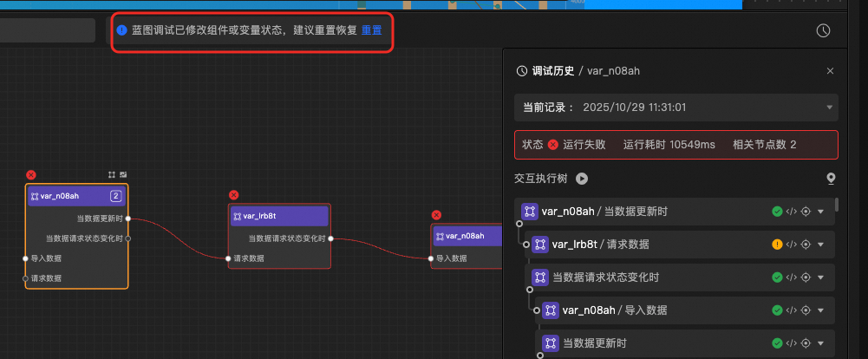Expand 当数据请求状态变化时 tree row details
868x359 pixels.
click(821, 277)
